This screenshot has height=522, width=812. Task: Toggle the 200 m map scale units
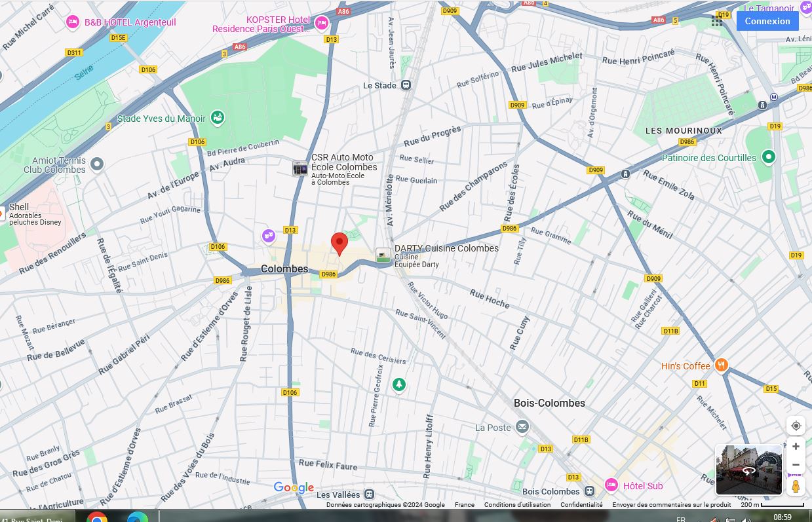tap(772, 505)
